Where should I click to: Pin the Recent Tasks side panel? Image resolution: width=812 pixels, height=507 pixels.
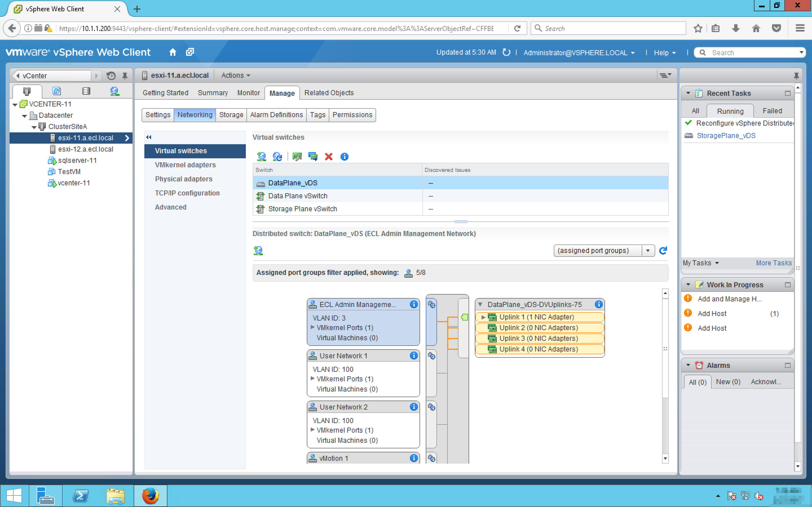(796, 75)
